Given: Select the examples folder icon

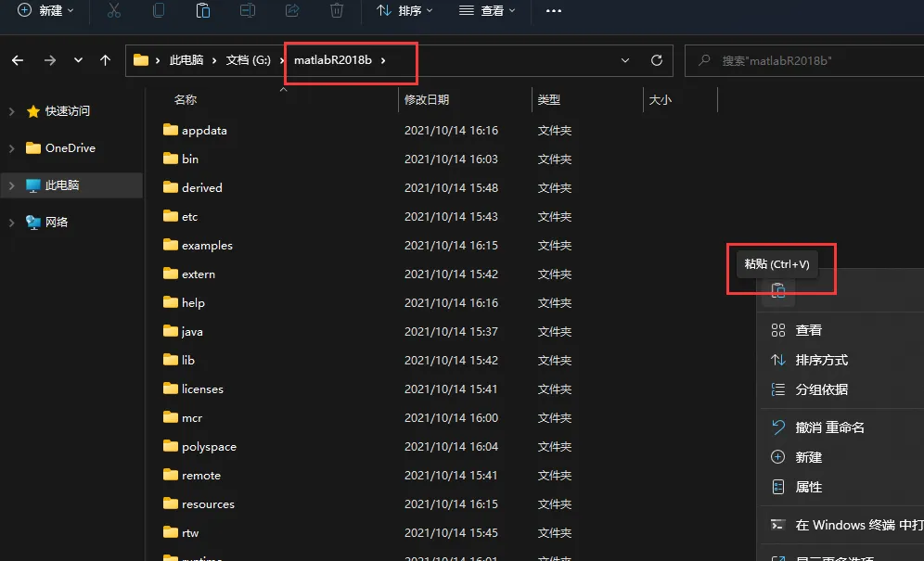Looking at the screenshot, I should tap(171, 245).
